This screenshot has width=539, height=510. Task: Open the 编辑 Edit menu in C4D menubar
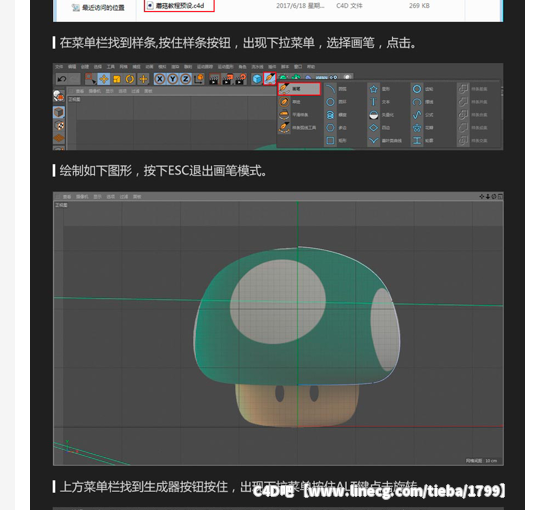pyautogui.click(x=72, y=67)
